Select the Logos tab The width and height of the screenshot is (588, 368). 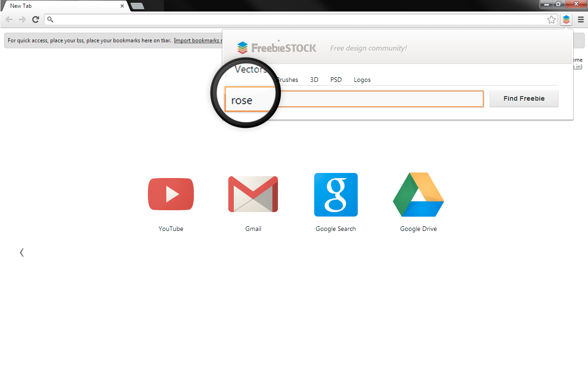362,80
